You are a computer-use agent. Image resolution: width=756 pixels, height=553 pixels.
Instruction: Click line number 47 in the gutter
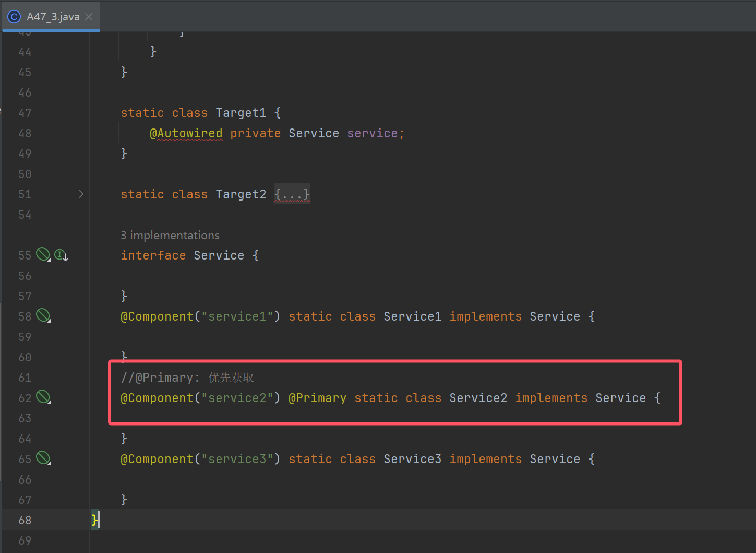pyautogui.click(x=25, y=113)
